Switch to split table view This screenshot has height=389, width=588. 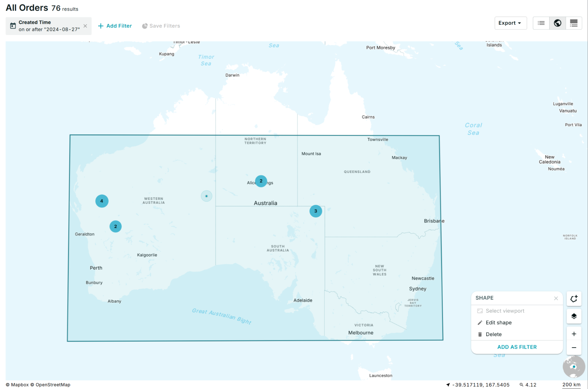click(574, 23)
